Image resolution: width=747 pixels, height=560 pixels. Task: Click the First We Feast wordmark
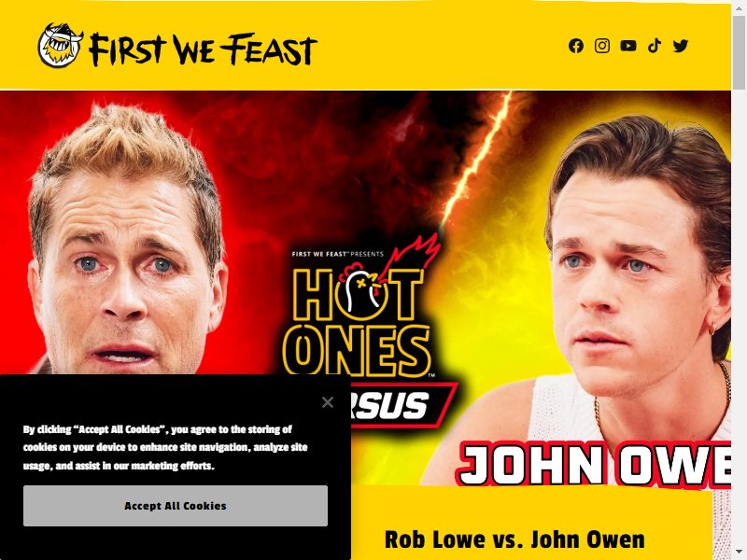(x=203, y=49)
